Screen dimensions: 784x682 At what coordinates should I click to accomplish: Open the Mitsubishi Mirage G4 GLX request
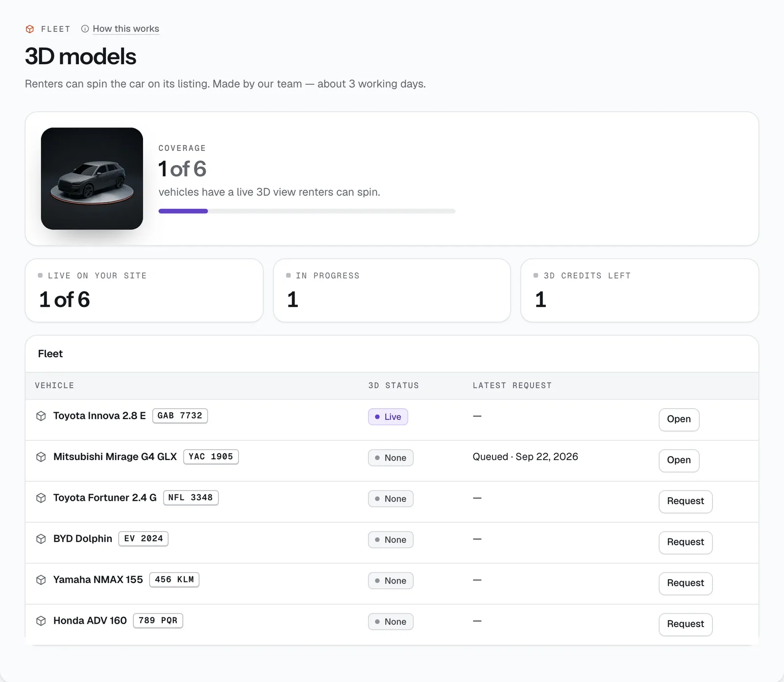point(679,461)
